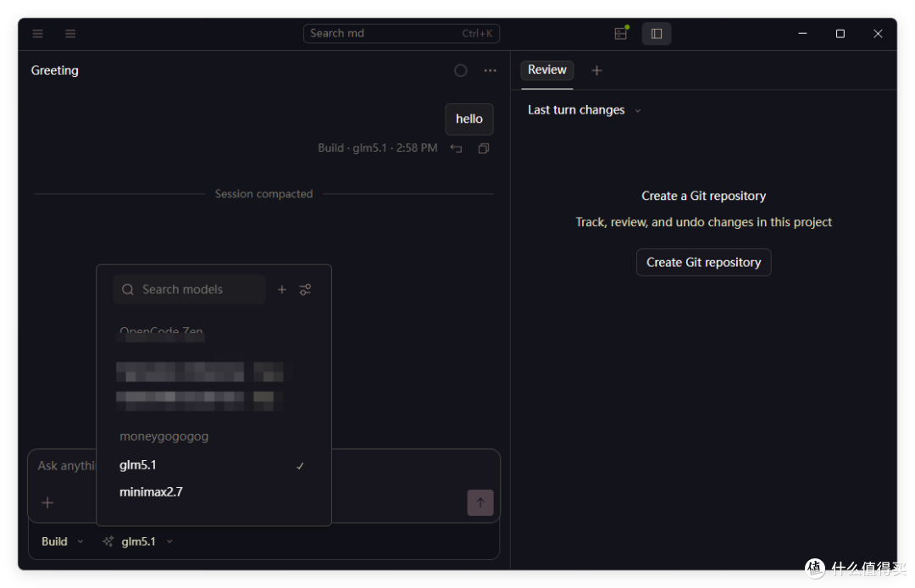Viewport: 915px width, 588px height.
Task: Copy the hello message
Action: pos(484,148)
